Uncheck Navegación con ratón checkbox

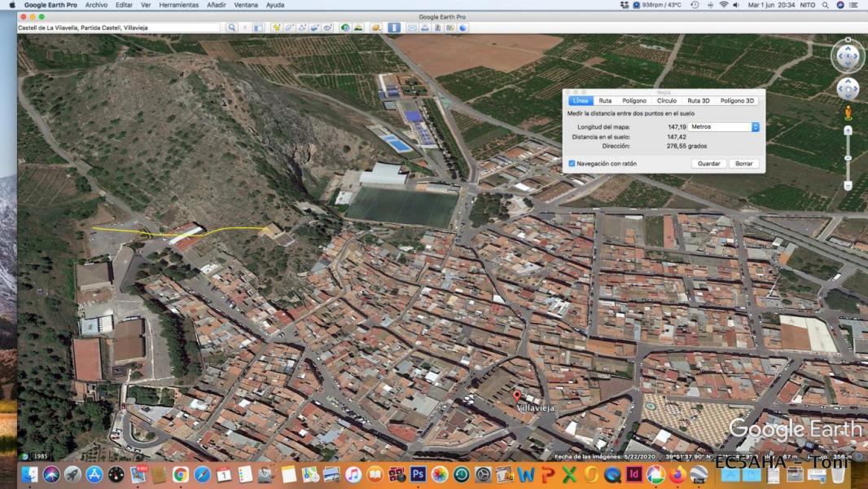point(572,164)
